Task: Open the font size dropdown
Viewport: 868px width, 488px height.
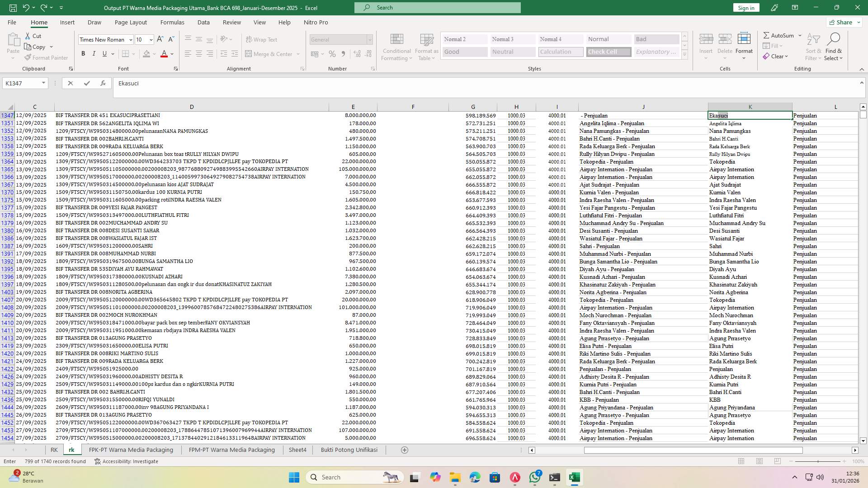Action: point(151,40)
